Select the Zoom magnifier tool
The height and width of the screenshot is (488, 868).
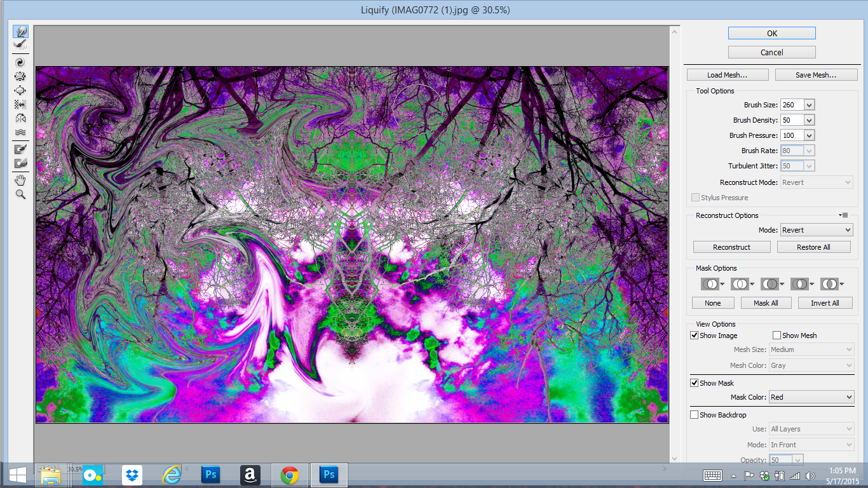coord(20,194)
